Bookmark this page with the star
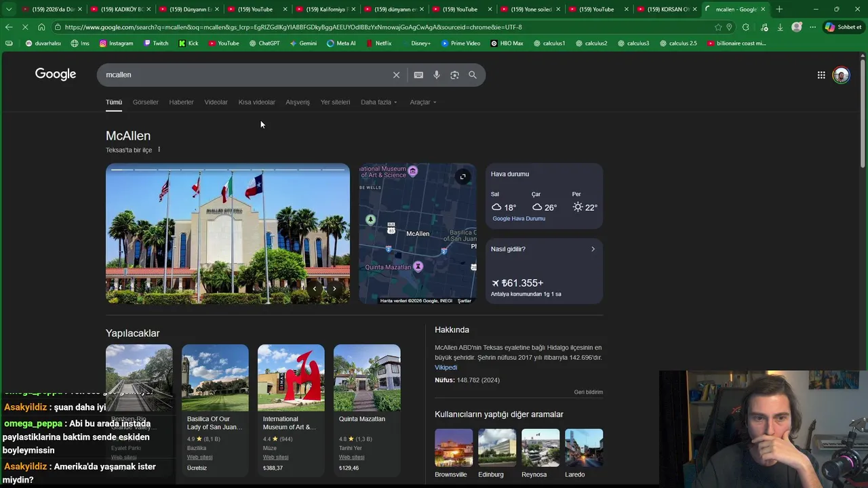Image resolution: width=868 pixels, height=488 pixels. [718, 27]
